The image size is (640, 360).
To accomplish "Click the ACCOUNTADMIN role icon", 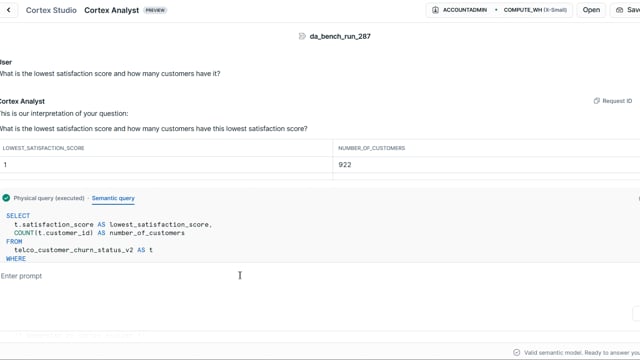I will pos(435,10).
